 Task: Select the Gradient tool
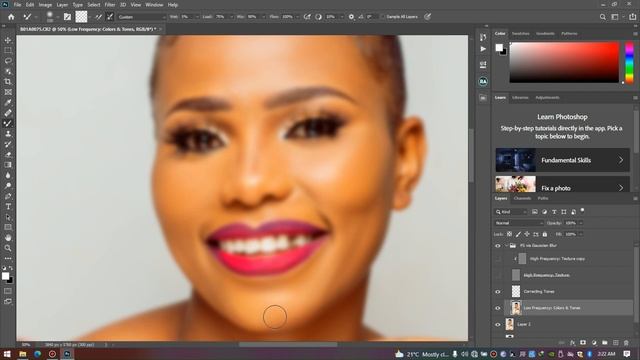coord(8,165)
